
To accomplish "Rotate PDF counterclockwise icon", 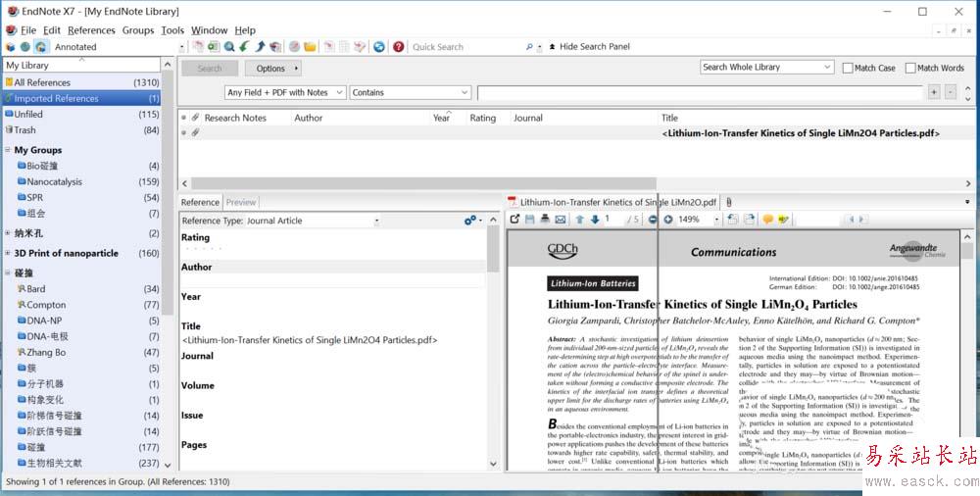I will (x=733, y=220).
